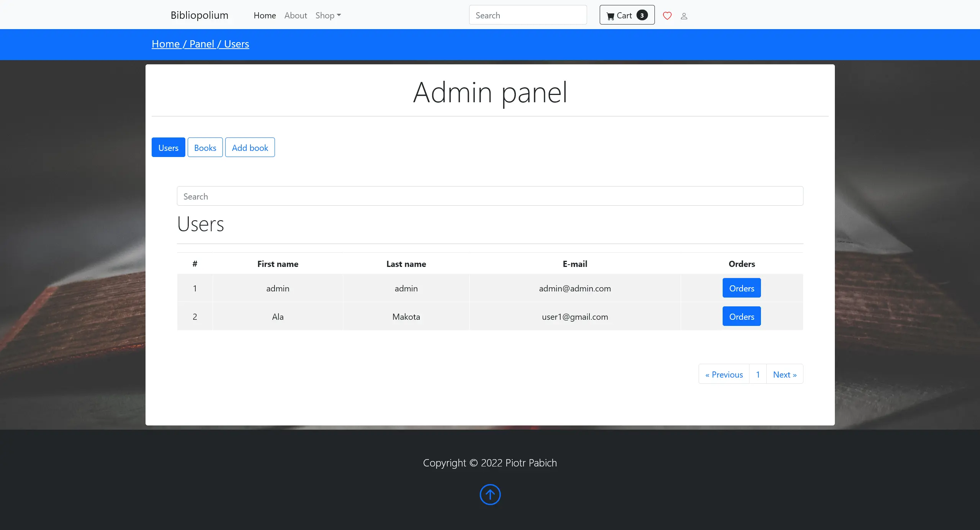The height and width of the screenshot is (530, 980).
Task: View Orders for admin user
Action: tap(741, 288)
